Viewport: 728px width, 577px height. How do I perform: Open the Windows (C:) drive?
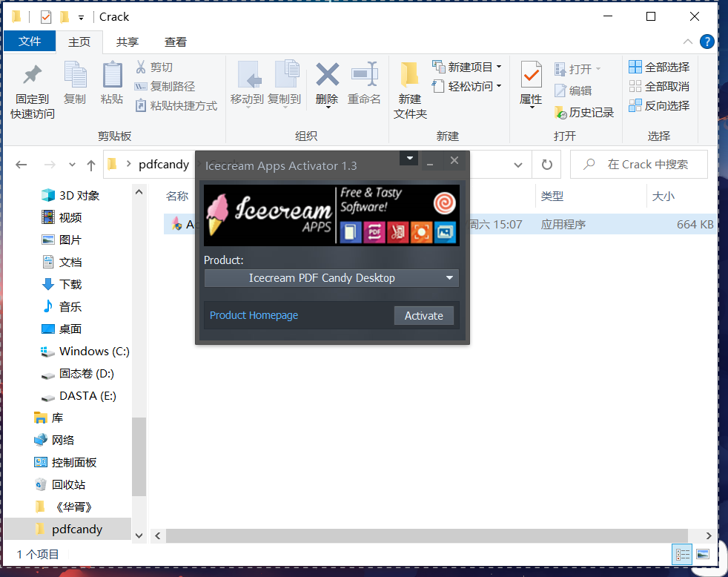point(85,352)
